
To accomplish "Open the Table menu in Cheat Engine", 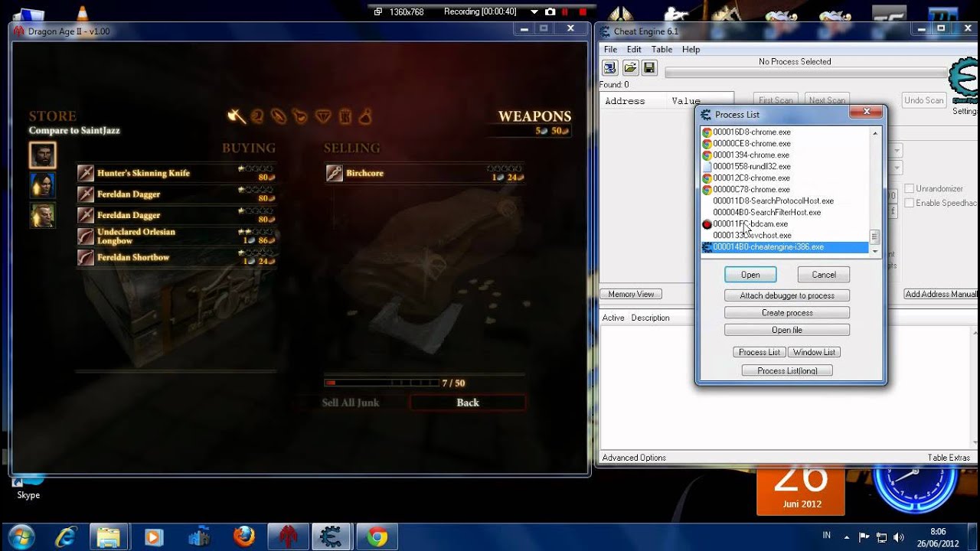I will click(661, 50).
